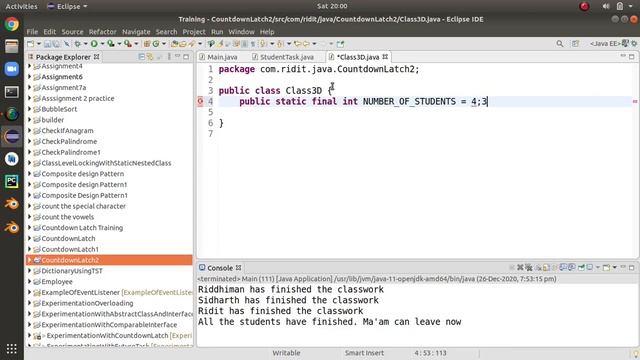Click the New Java Package icon
This screenshot has width=640, height=360.
[x=147, y=44]
